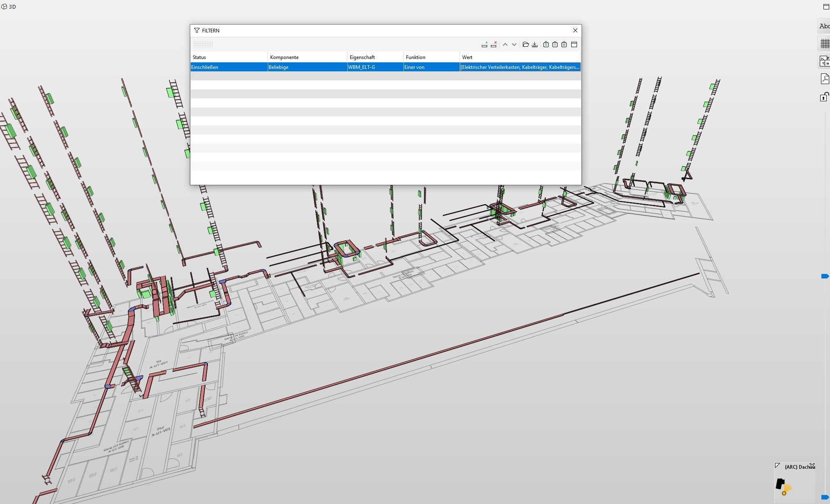The height and width of the screenshot is (504, 830).
Task: Click the upper blue slider handle on the right
Action: (x=825, y=276)
